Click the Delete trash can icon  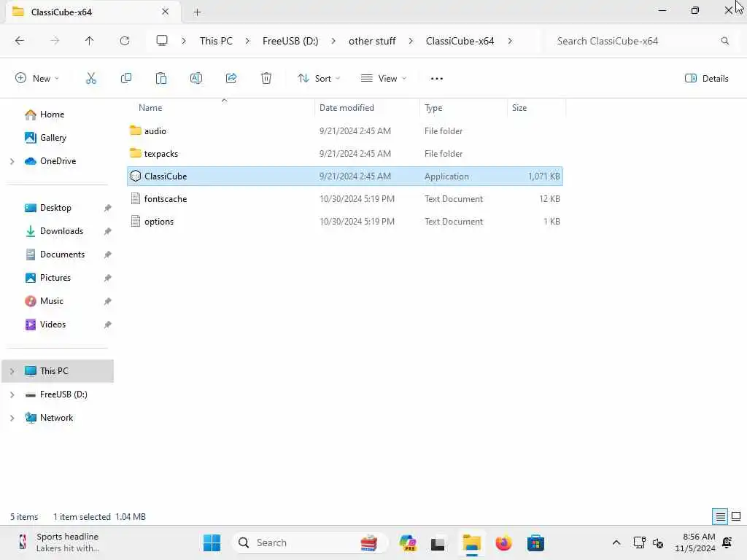pos(266,79)
